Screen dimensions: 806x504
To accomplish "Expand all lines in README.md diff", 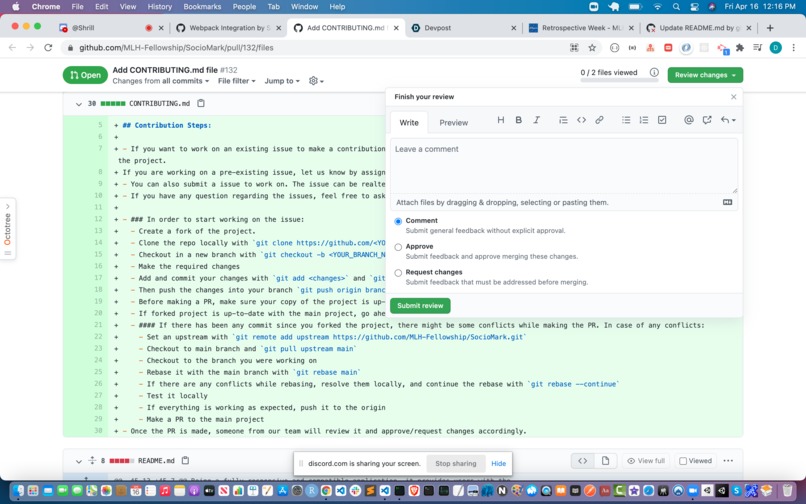I will pos(92,460).
